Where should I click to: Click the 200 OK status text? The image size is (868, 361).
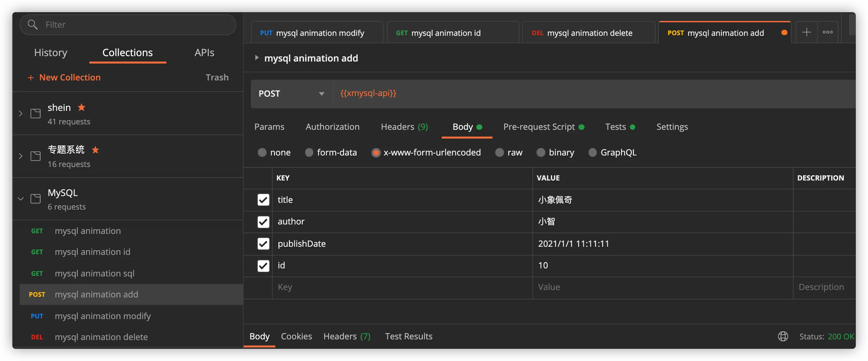[841, 337]
